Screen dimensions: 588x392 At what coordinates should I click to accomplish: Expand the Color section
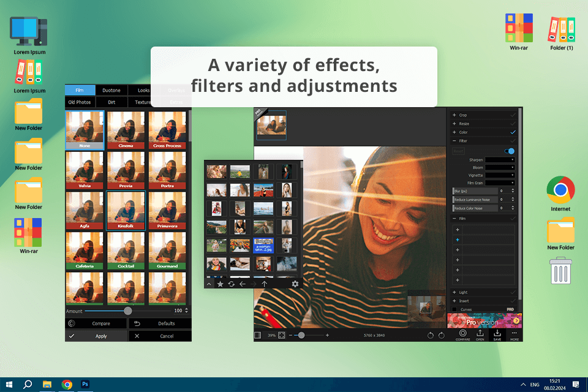point(454,132)
